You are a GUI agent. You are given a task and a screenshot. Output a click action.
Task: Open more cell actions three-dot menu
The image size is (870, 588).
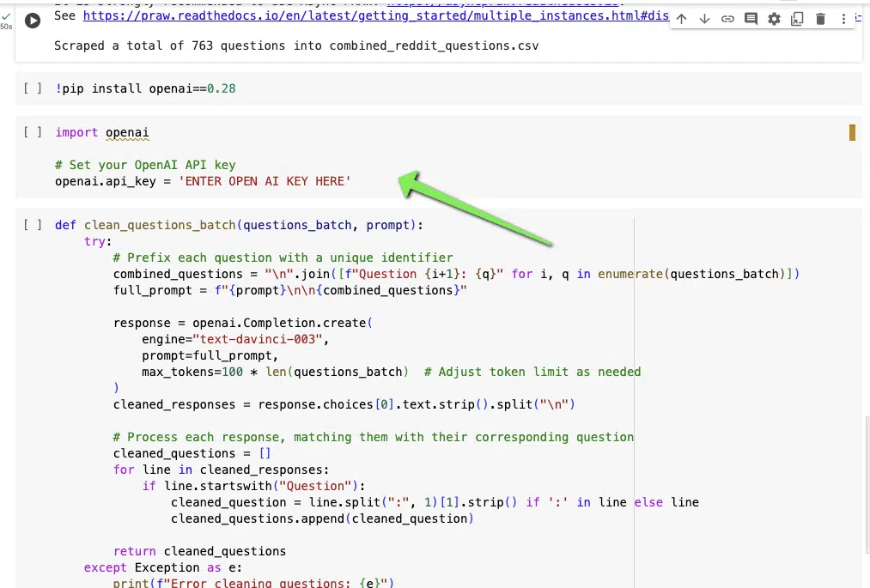[843, 19]
